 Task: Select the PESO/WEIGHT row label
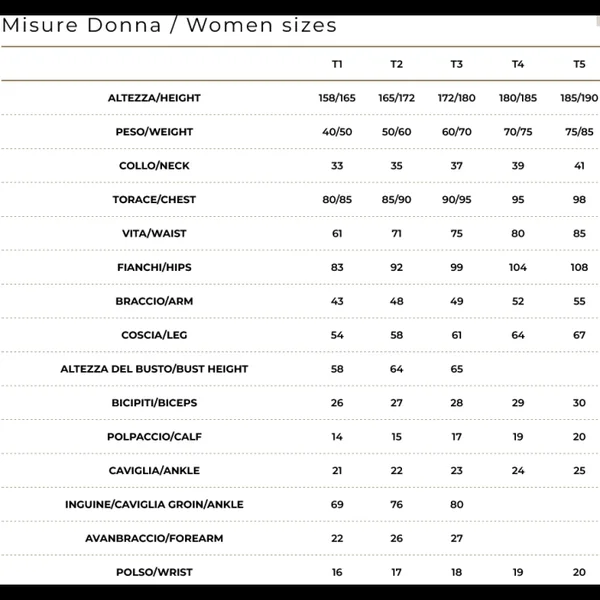(x=154, y=132)
